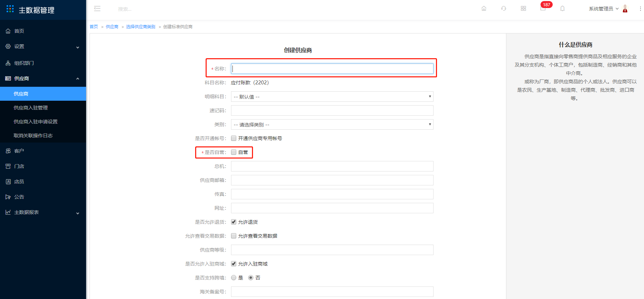Viewport: 644px width, 299px height.
Task: Open the 系统管理员 user dropdown
Action: click(x=604, y=9)
